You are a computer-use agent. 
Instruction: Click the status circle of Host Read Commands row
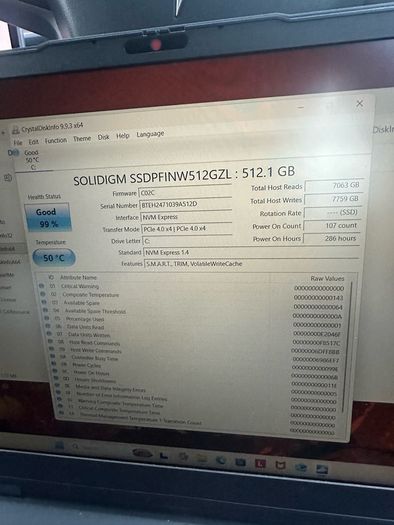click(x=51, y=341)
